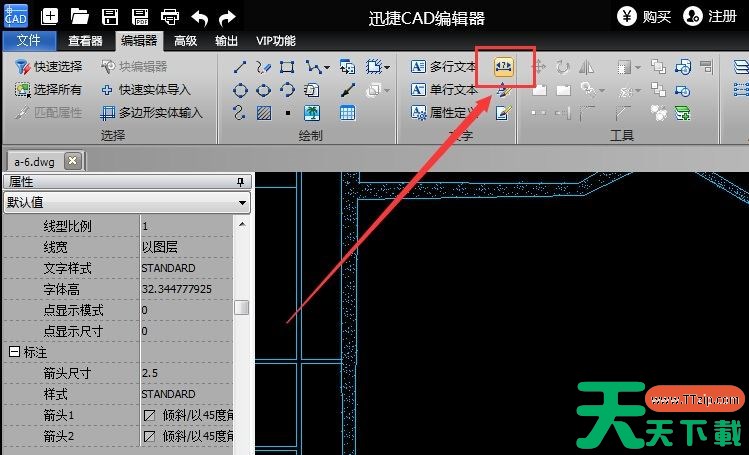Click the Print icon in title bar
This screenshot has width=749, height=455.
tap(170, 16)
